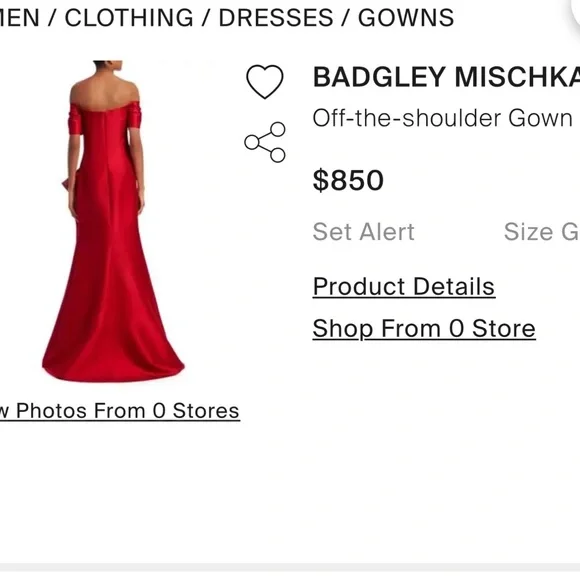Tap the round button in the top-right corner

click(574, 11)
